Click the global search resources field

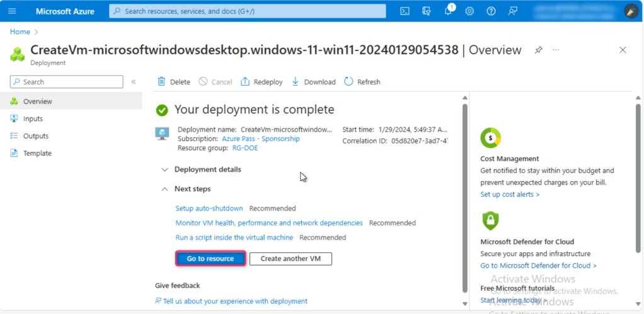[x=248, y=11]
